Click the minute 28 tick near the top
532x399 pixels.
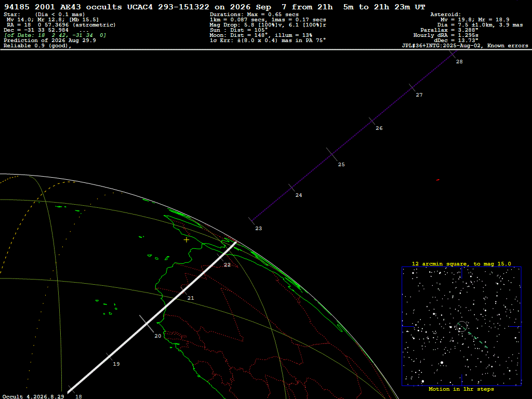click(453, 54)
